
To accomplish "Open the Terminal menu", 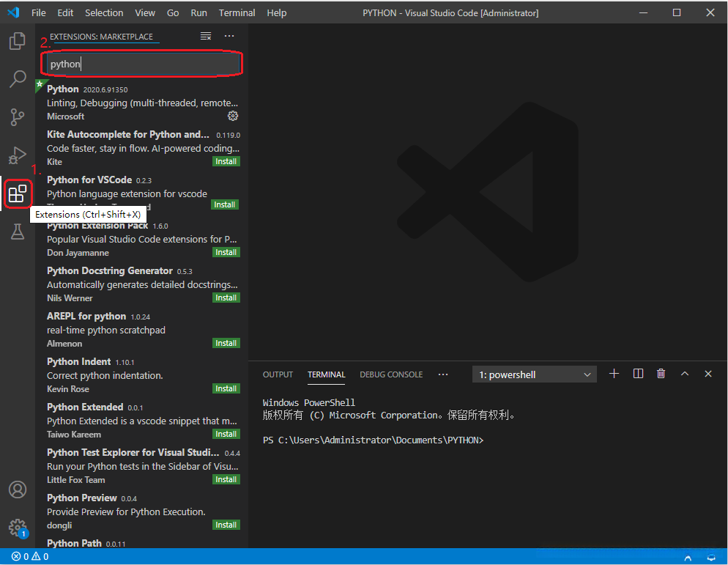I will point(237,12).
